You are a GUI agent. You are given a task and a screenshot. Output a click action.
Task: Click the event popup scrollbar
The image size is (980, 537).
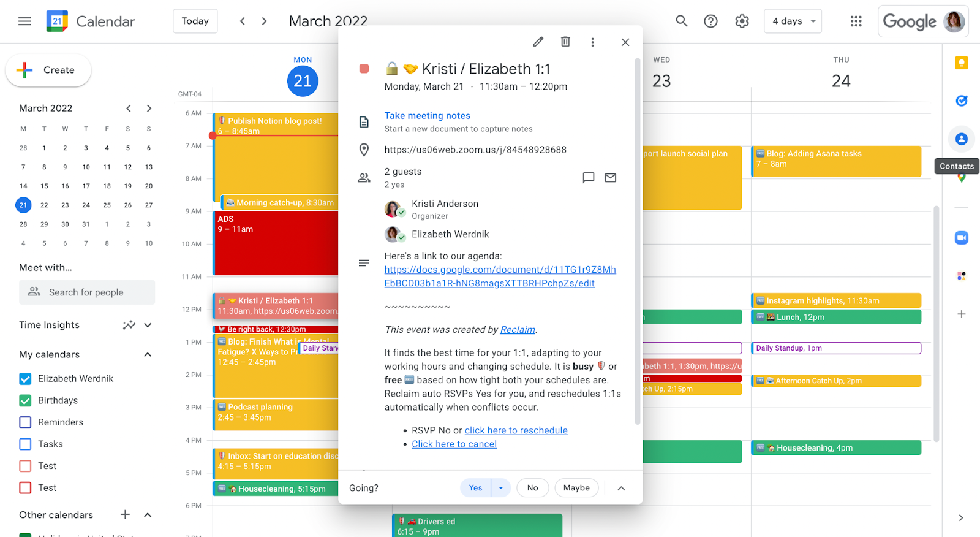click(x=637, y=242)
